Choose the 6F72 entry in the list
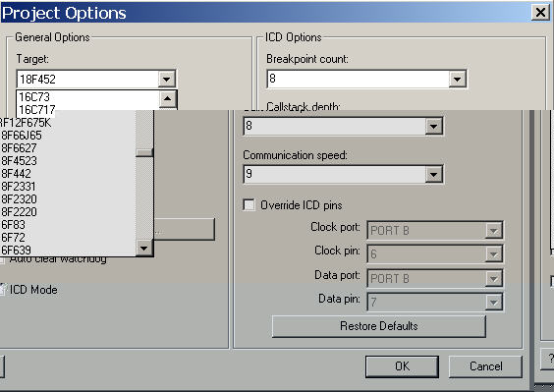This screenshot has height=392, width=554. [x=67, y=237]
